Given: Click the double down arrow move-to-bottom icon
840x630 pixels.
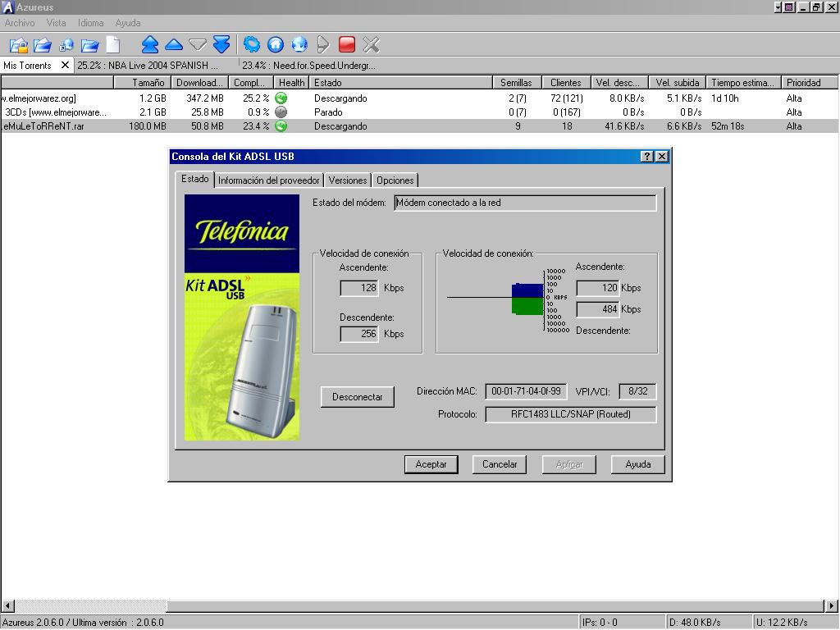Looking at the screenshot, I should pos(221,44).
